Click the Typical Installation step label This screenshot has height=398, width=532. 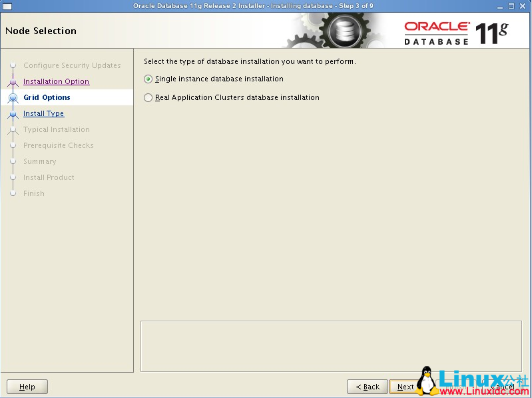[x=57, y=129]
